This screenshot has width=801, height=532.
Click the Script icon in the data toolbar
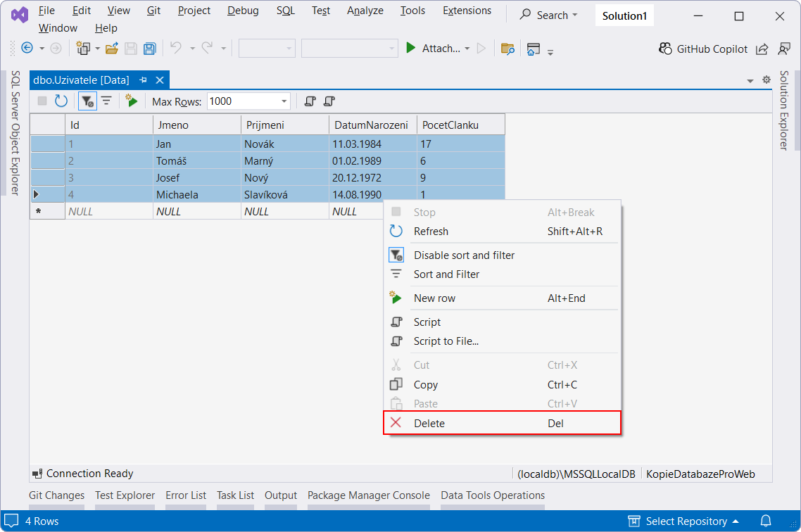pyautogui.click(x=310, y=101)
